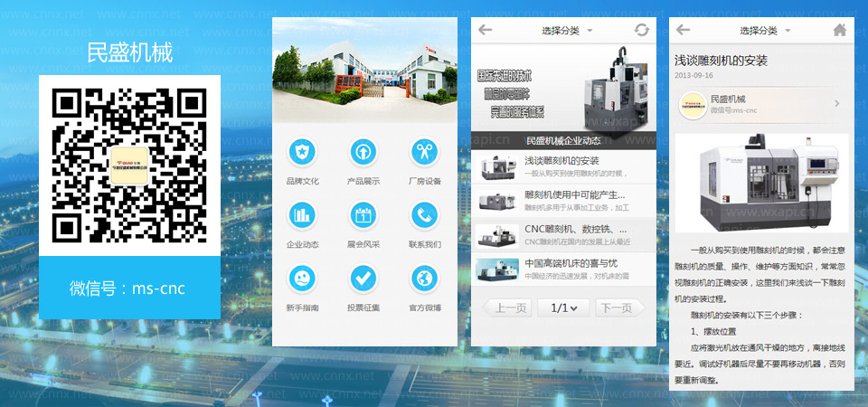Image resolution: width=868 pixels, height=407 pixels.
Task: Click the 新手指南 label
Action: pos(302,308)
